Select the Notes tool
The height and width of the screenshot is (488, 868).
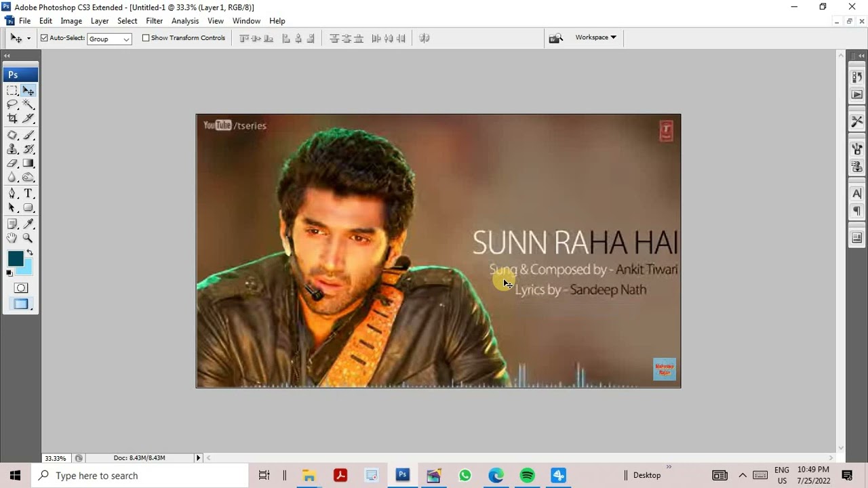pyautogui.click(x=12, y=224)
